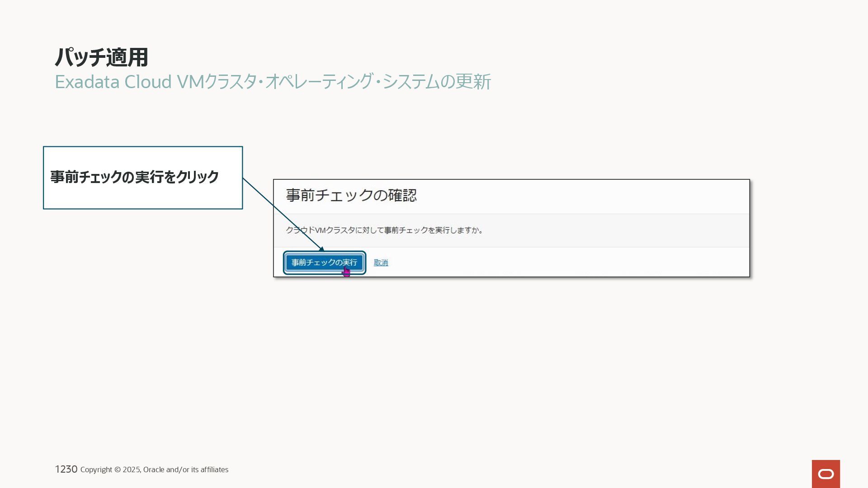Click the 事前チェックの実行をクリック callout text
This screenshot has width=868, height=488.
point(134,177)
